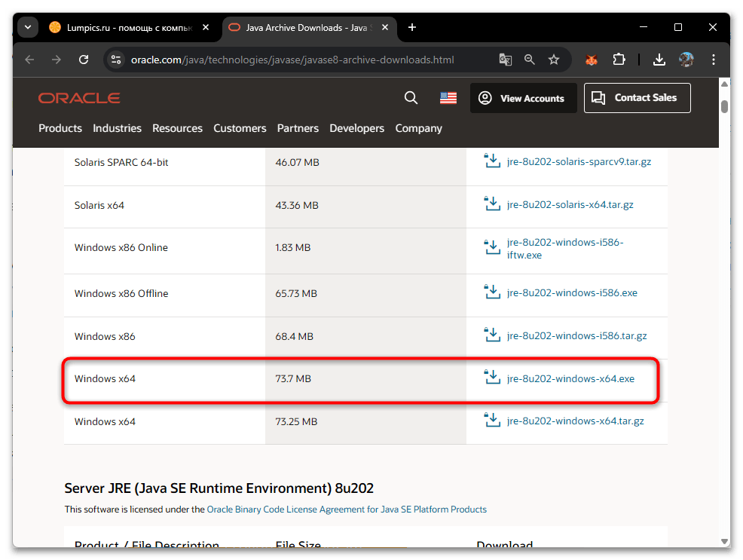Show browser downloads

[x=659, y=60]
